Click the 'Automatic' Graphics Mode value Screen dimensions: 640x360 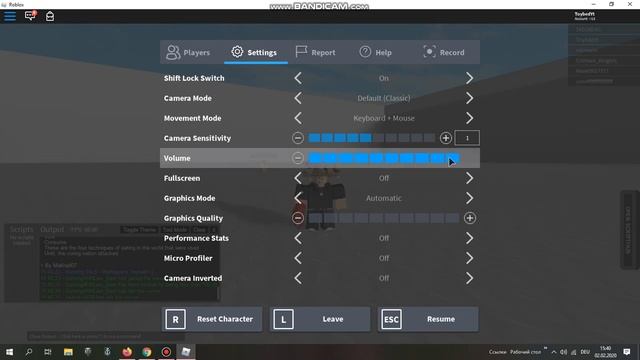384,198
